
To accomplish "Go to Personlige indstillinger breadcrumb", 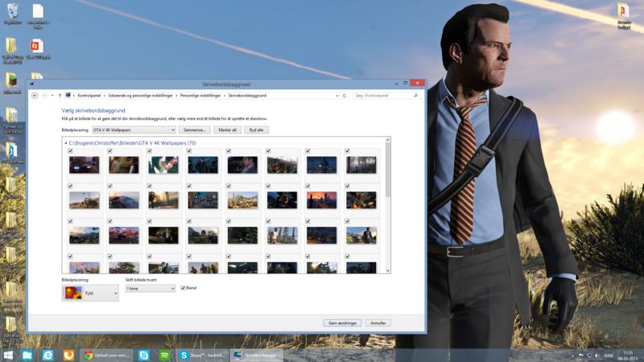I will [200, 96].
